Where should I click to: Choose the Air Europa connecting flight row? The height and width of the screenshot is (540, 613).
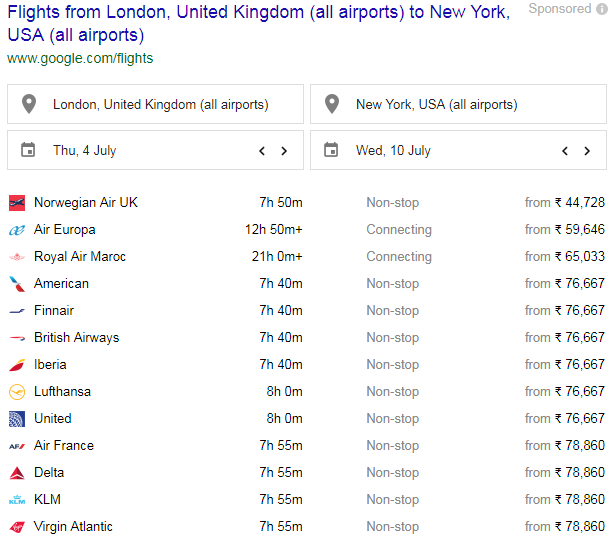click(x=306, y=230)
